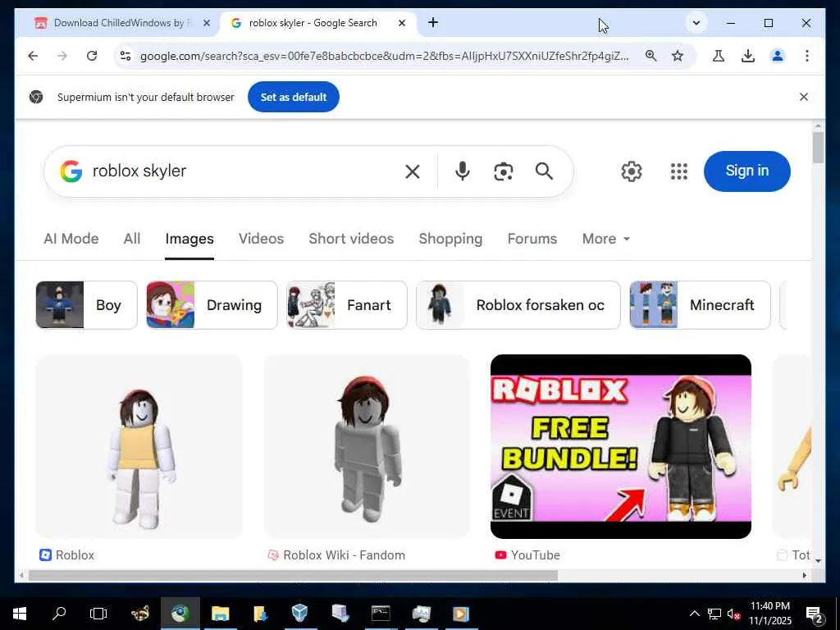Click the Roblox source link
840x630 pixels.
point(67,555)
